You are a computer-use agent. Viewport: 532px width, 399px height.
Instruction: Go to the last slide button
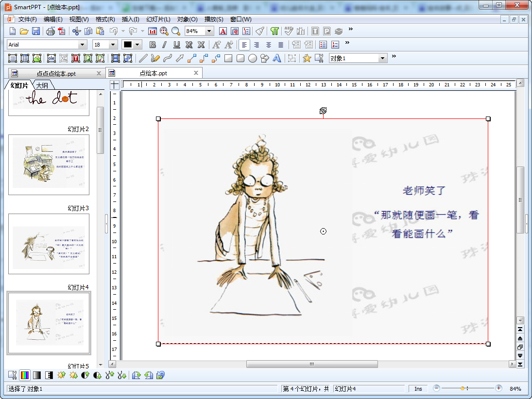click(x=520, y=365)
